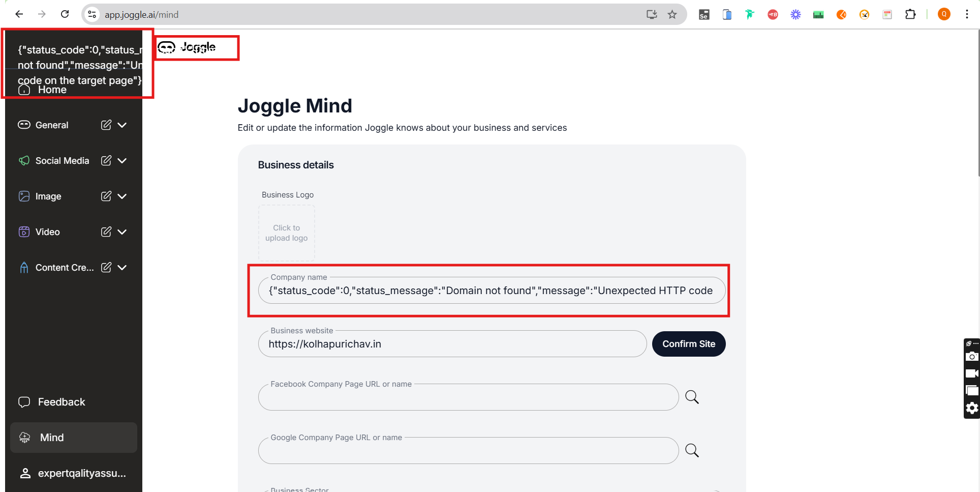This screenshot has height=492, width=980.
Task: Open the Feedback menu item
Action: [x=61, y=402]
